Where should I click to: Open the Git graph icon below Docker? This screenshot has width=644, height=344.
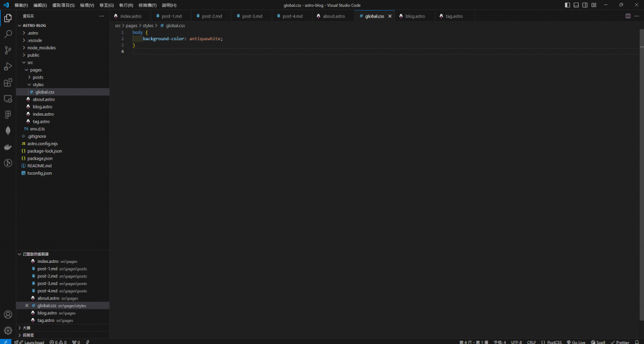coord(8,163)
